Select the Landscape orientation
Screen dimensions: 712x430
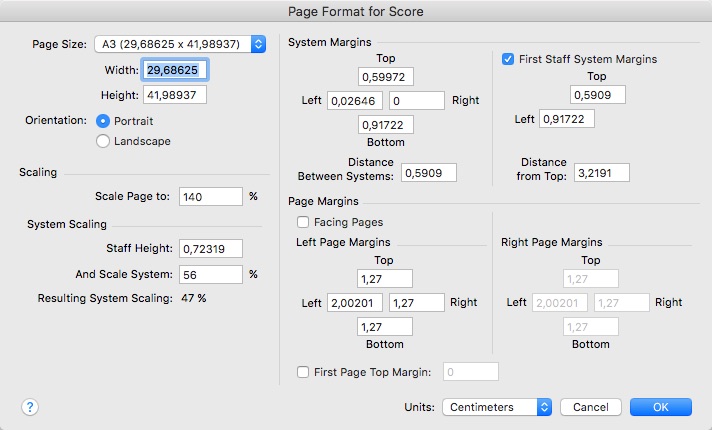point(103,141)
